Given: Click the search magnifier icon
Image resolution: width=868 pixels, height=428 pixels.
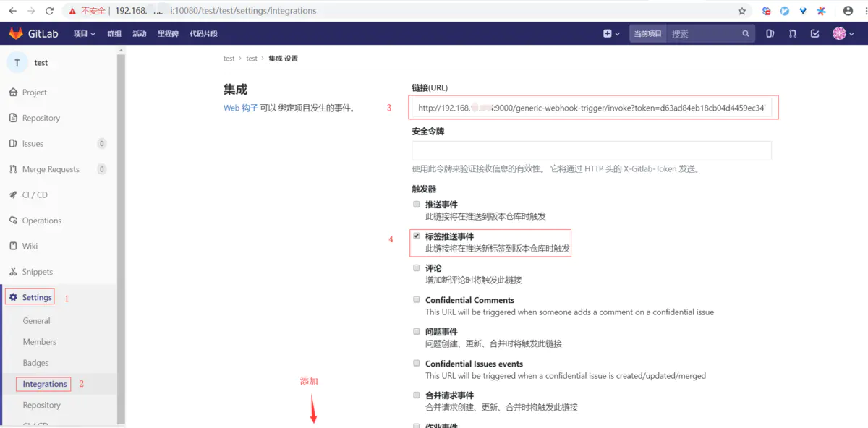Looking at the screenshot, I should click(746, 33).
